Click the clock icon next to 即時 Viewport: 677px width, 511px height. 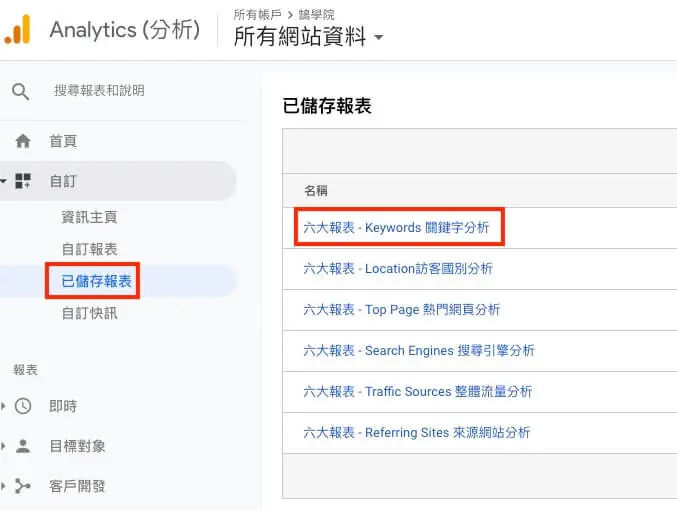click(23, 406)
